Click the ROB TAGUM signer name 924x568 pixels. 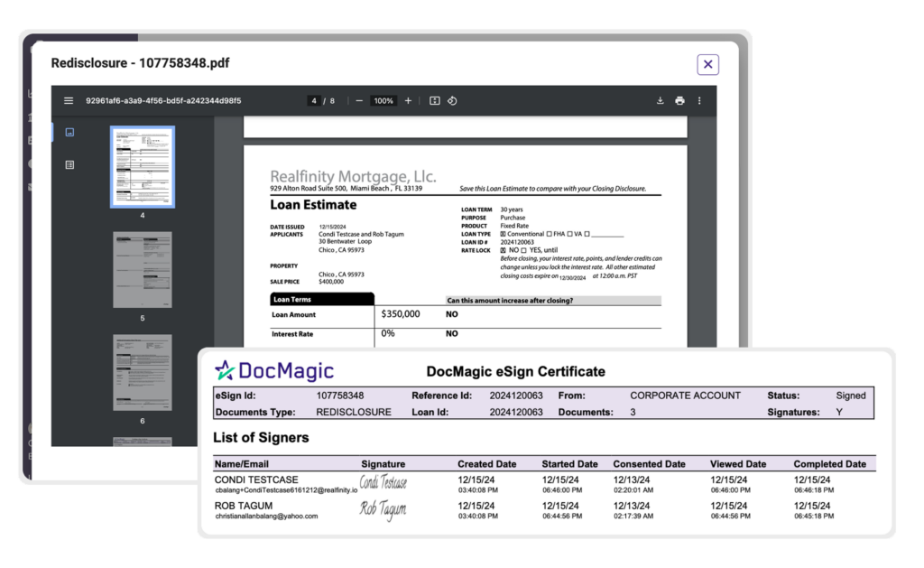point(244,506)
